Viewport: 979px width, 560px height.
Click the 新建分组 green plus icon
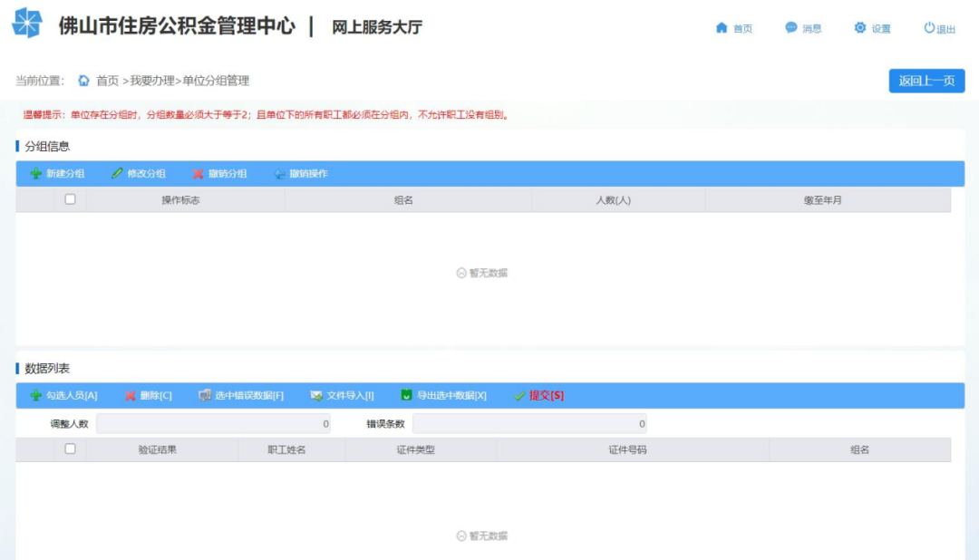pyautogui.click(x=36, y=174)
